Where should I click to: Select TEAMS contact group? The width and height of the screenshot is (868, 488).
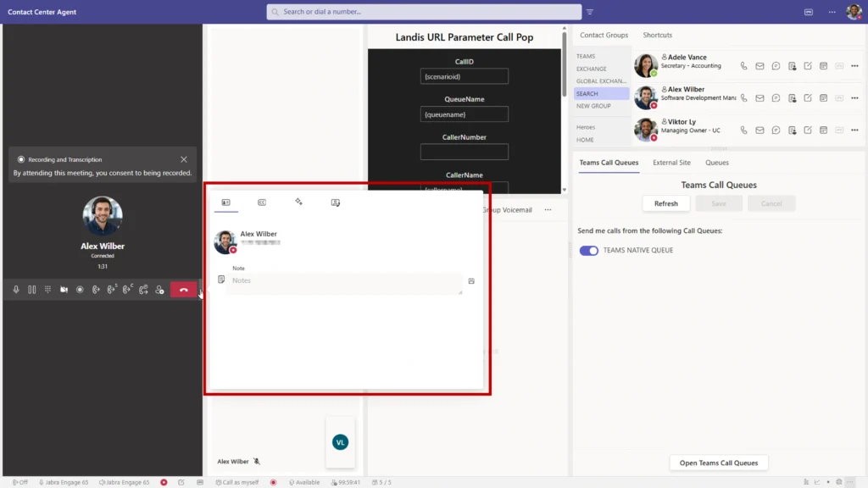(x=586, y=57)
